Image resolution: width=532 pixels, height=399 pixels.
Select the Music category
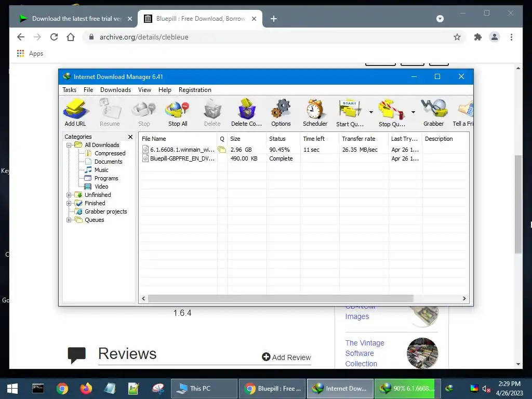click(x=101, y=170)
